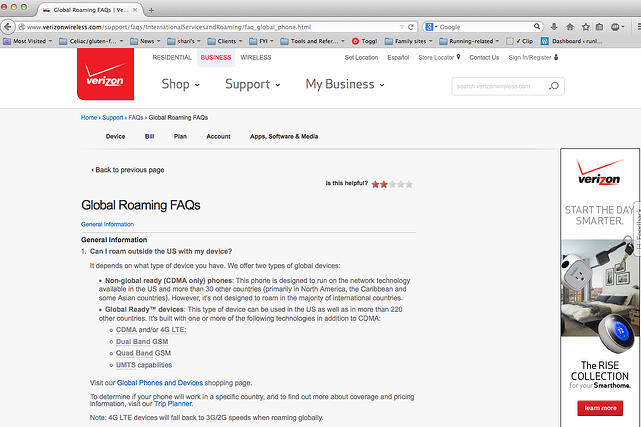Click the Quad Band GSM term
Viewport: 641px width, 427px height.
point(143,353)
